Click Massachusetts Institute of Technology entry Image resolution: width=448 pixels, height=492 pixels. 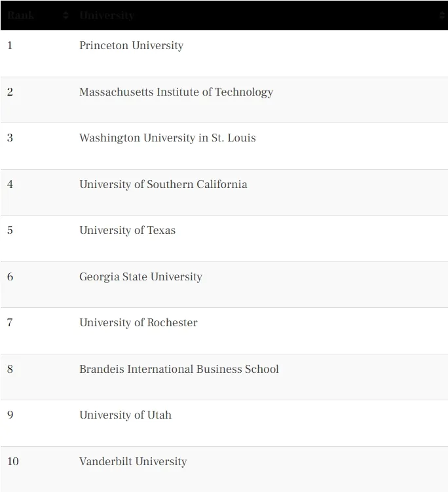[176, 92]
